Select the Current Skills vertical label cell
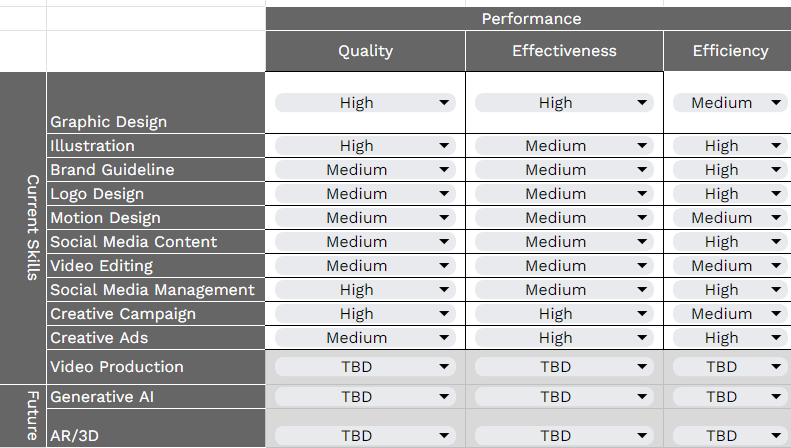The image size is (791, 448). coord(31,228)
